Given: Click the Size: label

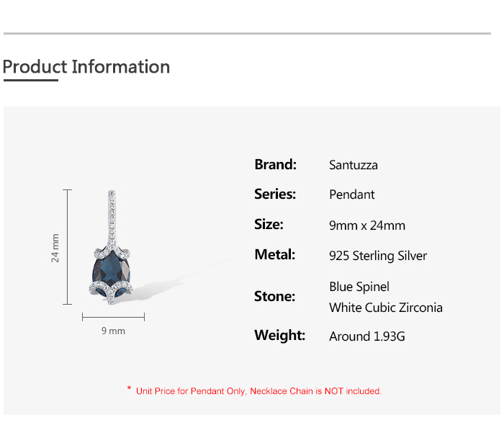Looking at the screenshot, I should [x=269, y=225].
